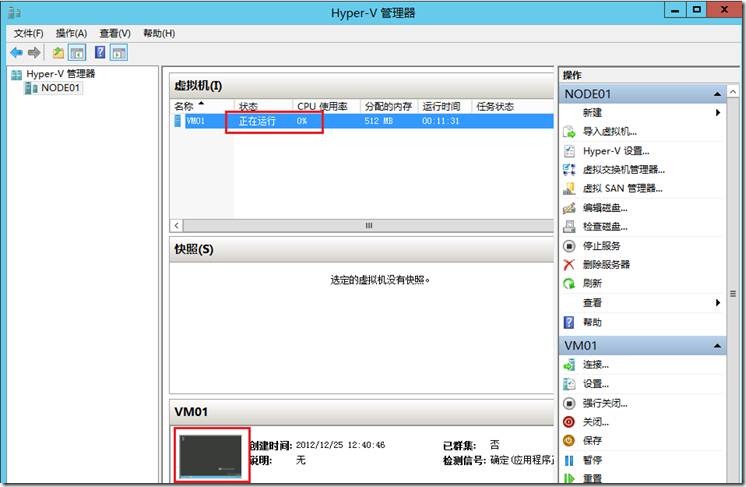
Task: Collapse NODE01 actions section
Action: point(717,94)
